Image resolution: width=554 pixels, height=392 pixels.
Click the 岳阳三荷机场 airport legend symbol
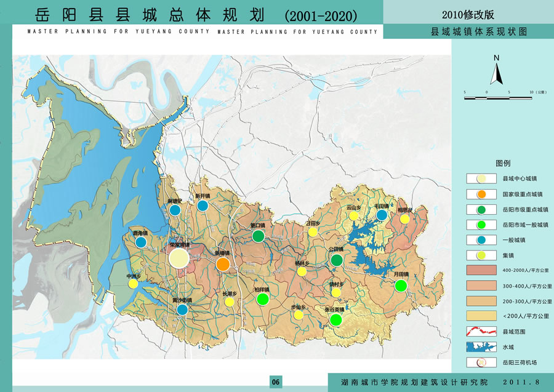click(483, 362)
